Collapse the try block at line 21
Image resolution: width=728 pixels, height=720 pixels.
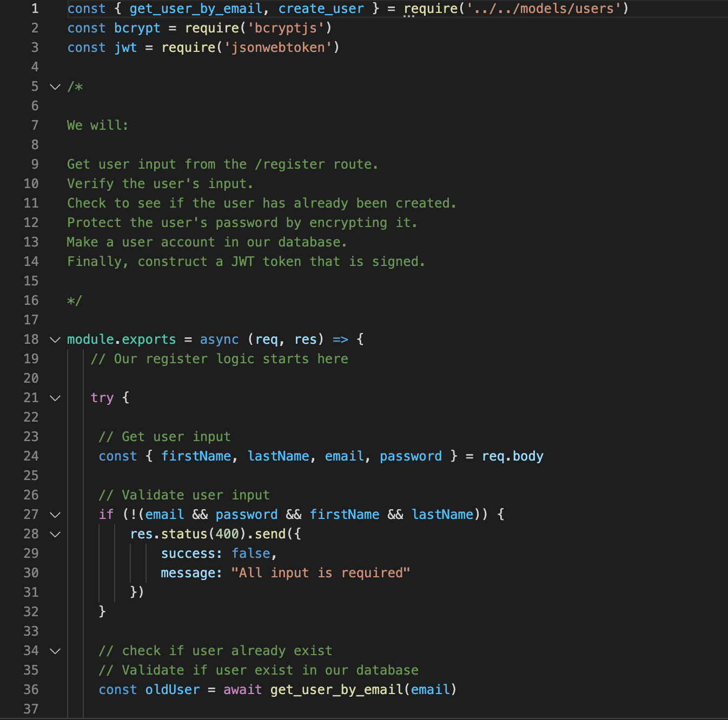(55, 398)
